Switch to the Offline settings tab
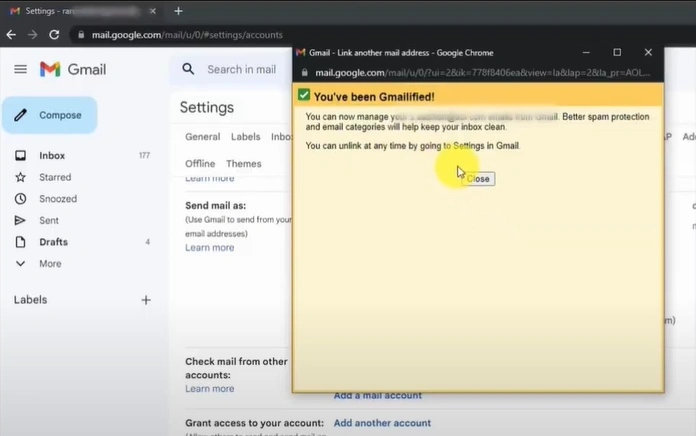Image resolution: width=696 pixels, height=436 pixels. click(200, 164)
